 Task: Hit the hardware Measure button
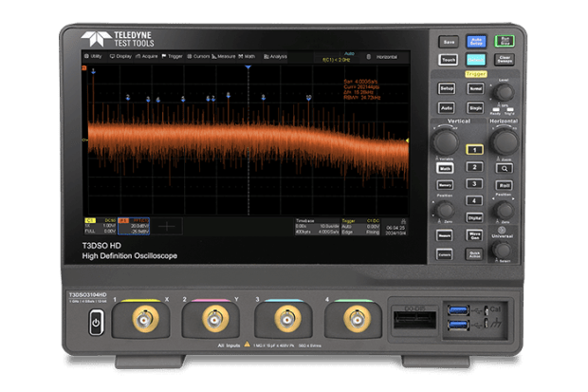click(x=445, y=235)
